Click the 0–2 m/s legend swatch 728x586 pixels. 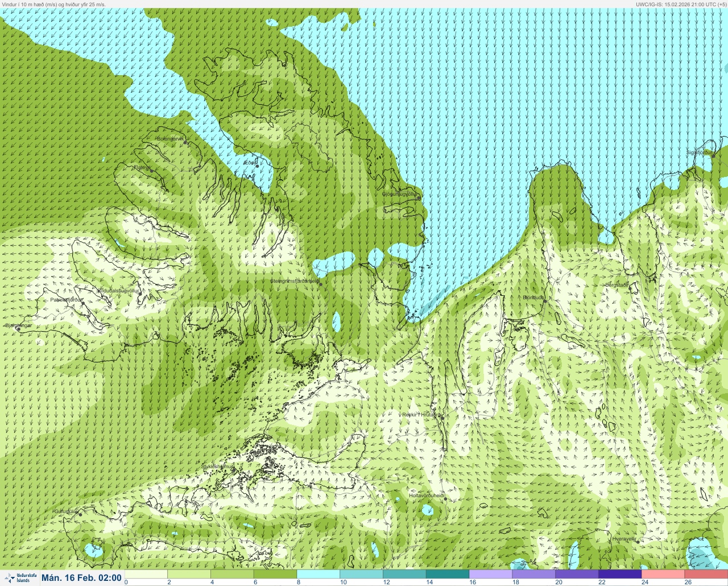146,574
